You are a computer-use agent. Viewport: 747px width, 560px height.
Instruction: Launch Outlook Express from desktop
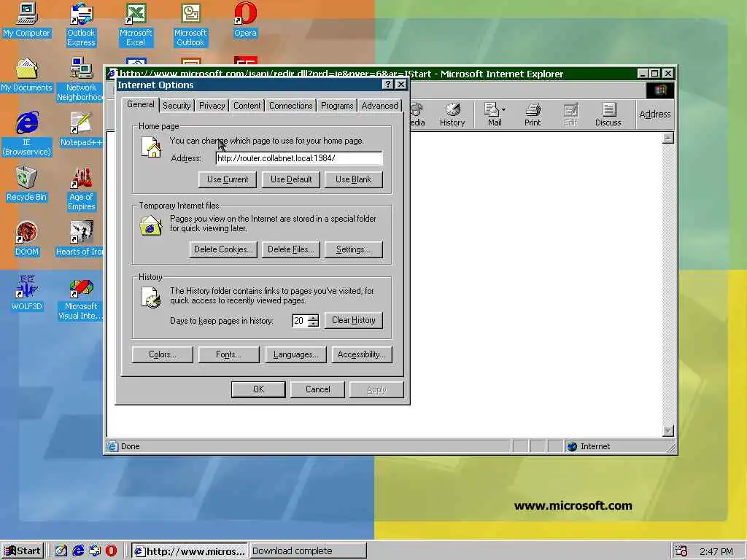coord(81,25)
